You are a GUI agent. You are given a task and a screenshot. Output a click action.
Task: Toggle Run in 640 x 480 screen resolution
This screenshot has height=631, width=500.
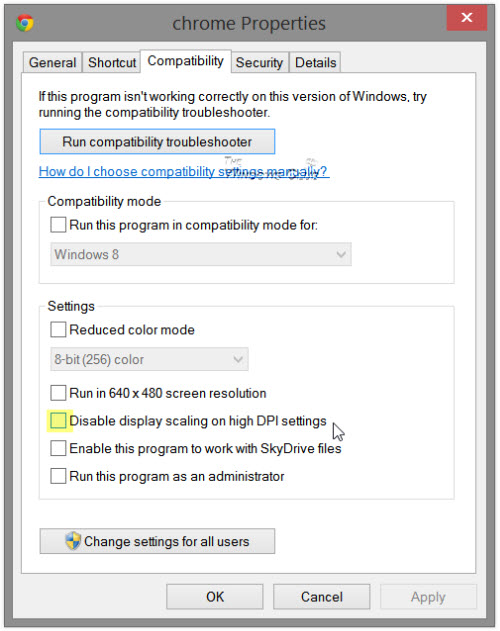coord(58,393)
